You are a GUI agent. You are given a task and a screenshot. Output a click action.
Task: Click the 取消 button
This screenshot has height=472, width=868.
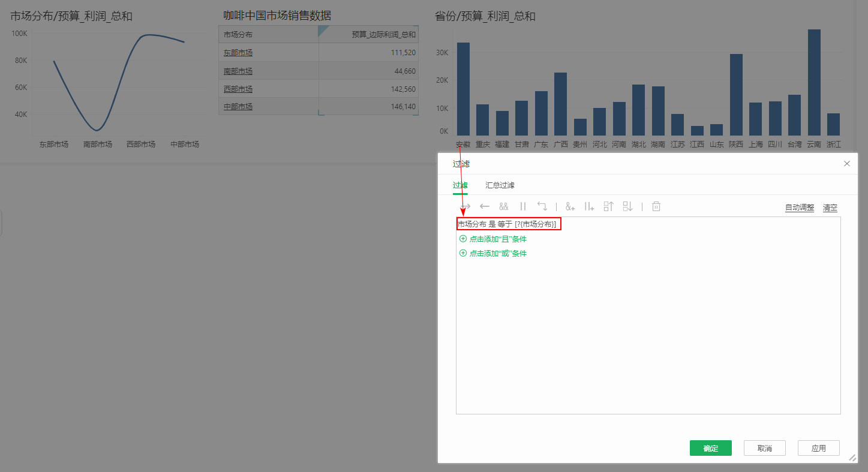point(765,448)
